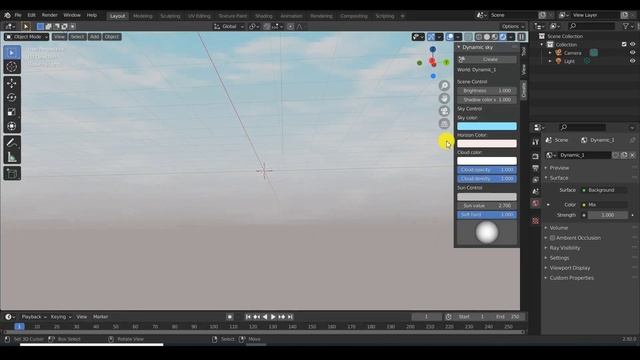This screenshot has height=360, width=640.
Task: Switch to the Shading workspace tab
Action: (264, 16)
